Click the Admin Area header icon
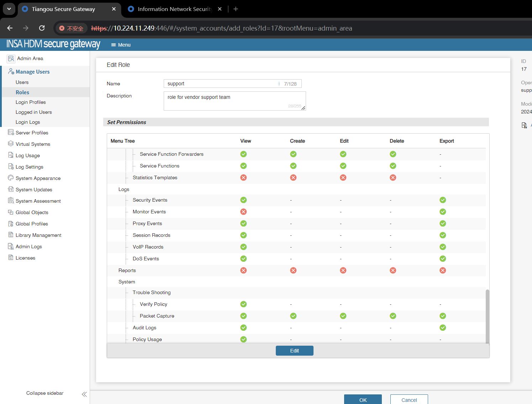 coord(11,59)
